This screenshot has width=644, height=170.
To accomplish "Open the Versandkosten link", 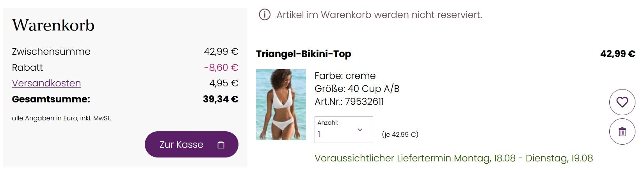I will click(46, 83).
